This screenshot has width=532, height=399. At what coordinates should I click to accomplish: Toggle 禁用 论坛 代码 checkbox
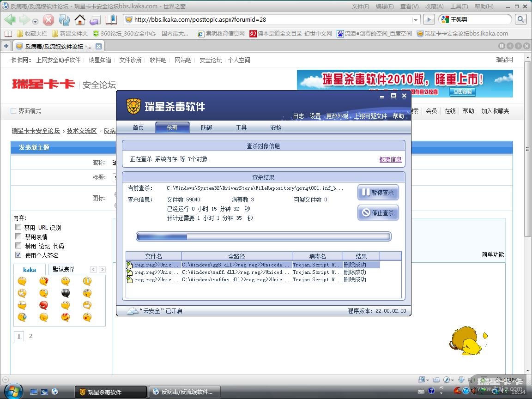click(x=18, y=245)
